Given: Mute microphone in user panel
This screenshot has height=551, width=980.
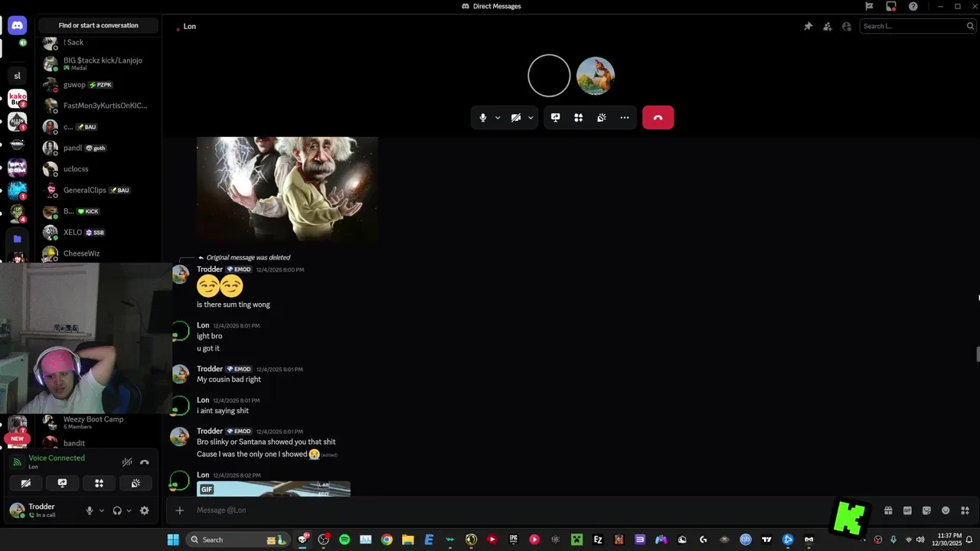Looking at the screenshot, I should (x=90, y=510).
